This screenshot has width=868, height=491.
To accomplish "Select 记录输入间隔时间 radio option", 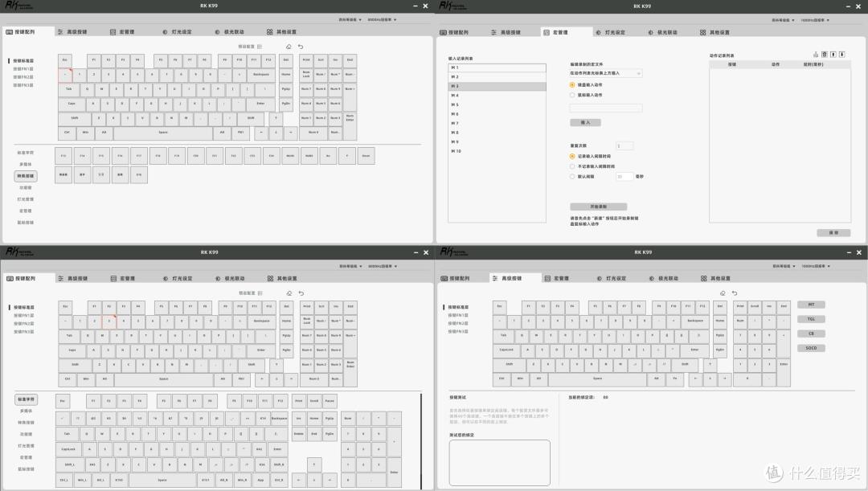I will [572, 156].
